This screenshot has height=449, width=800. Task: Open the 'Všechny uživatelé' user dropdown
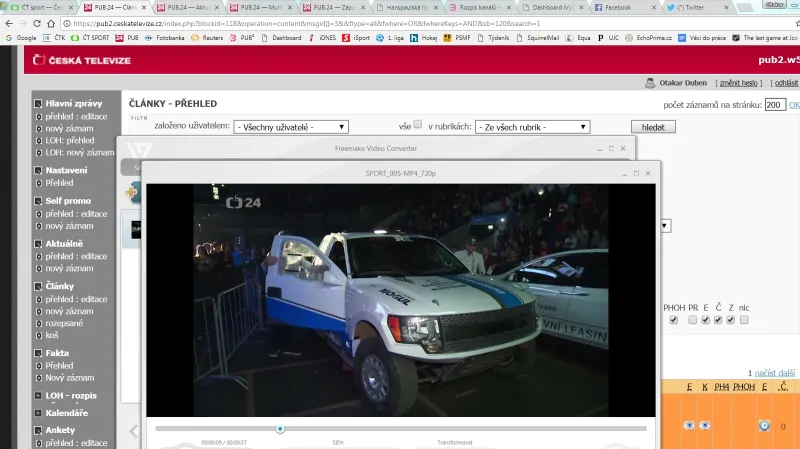[x=291, y=127]
